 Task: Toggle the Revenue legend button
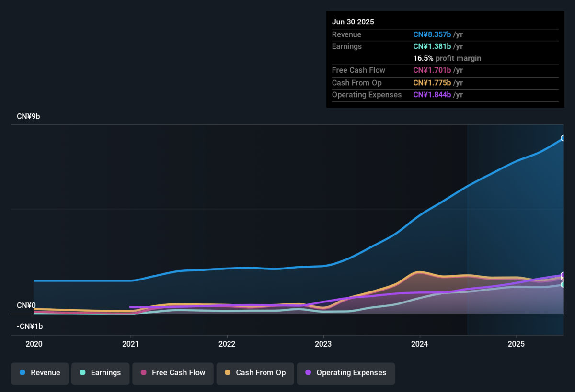pyautogui.click(x=40, y=373)
